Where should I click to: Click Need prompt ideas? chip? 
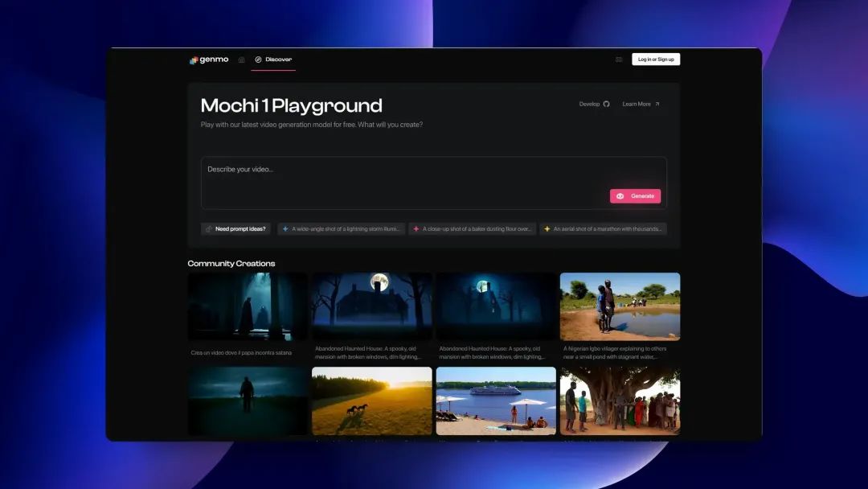point(235,228)
